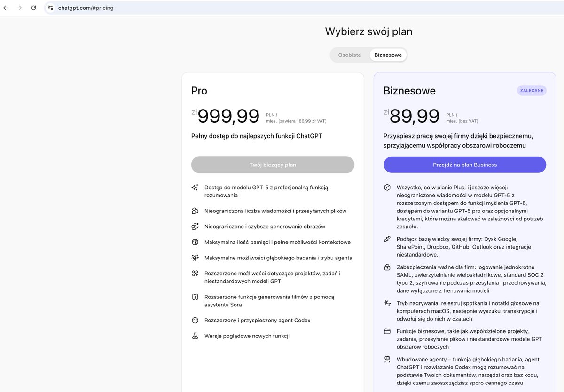The height and width of the screenshot is (392, 564).
Task: Click connector icon beside 'Podłącz bazę wiedzy'
Action: click(x=387, y=239)
